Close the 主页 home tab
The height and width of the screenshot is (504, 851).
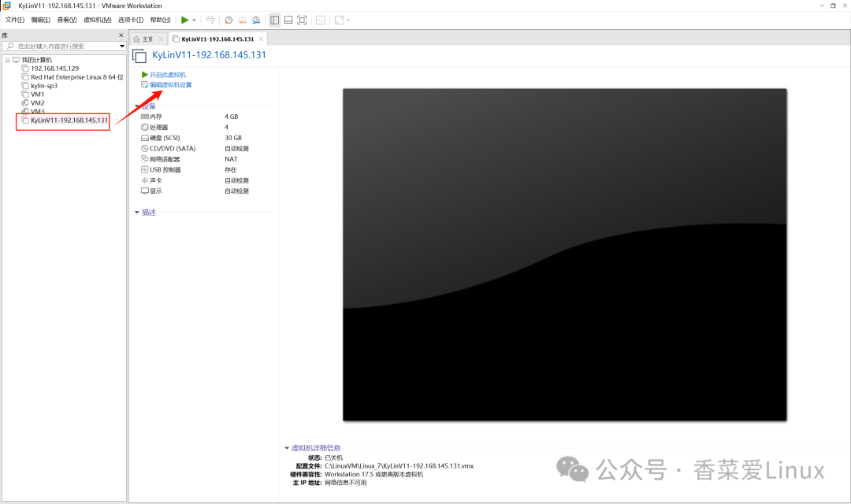point(161,39)
